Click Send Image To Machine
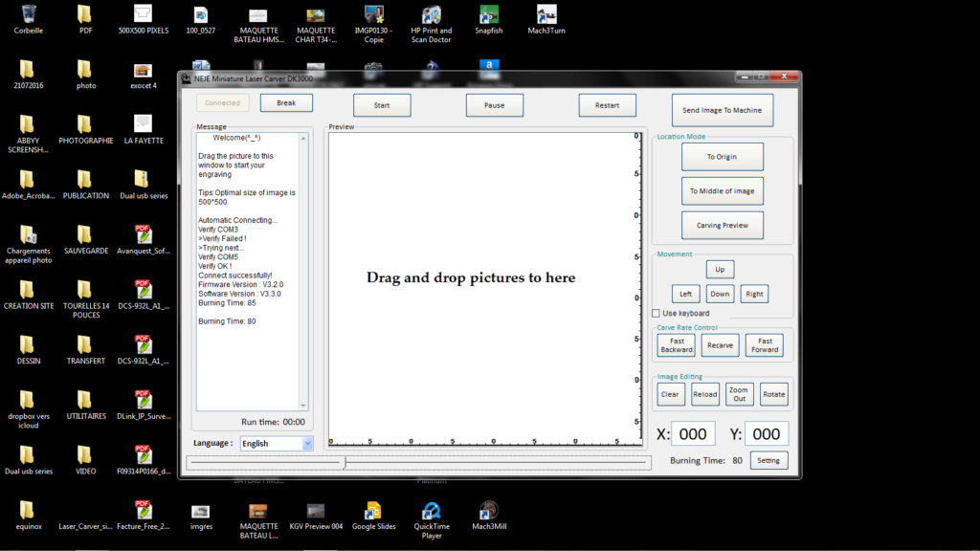This screenshot has height=551, width=980. coord(722,110)
